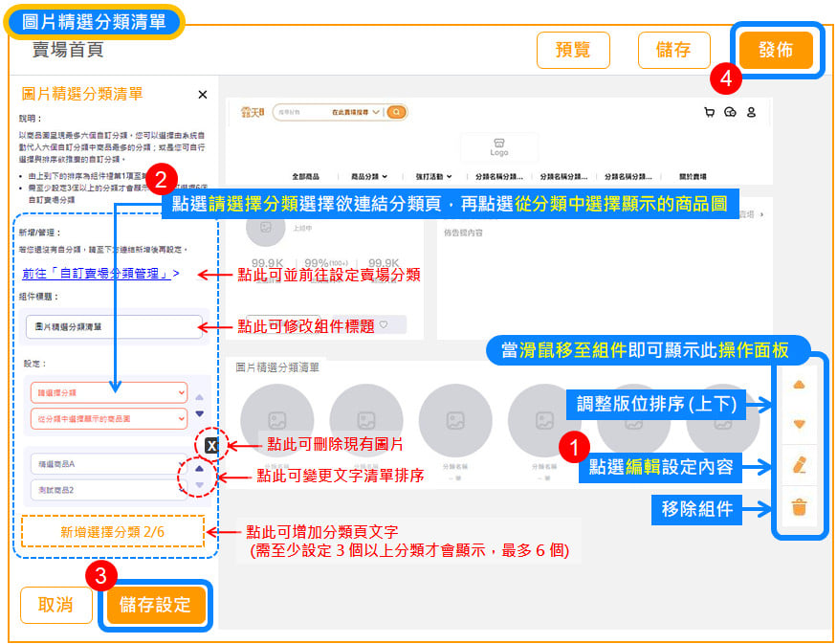Image resolution: width=837 pixels, height=644 pixels.
Task: Open the 預覽 preview button
Action: 573,51
